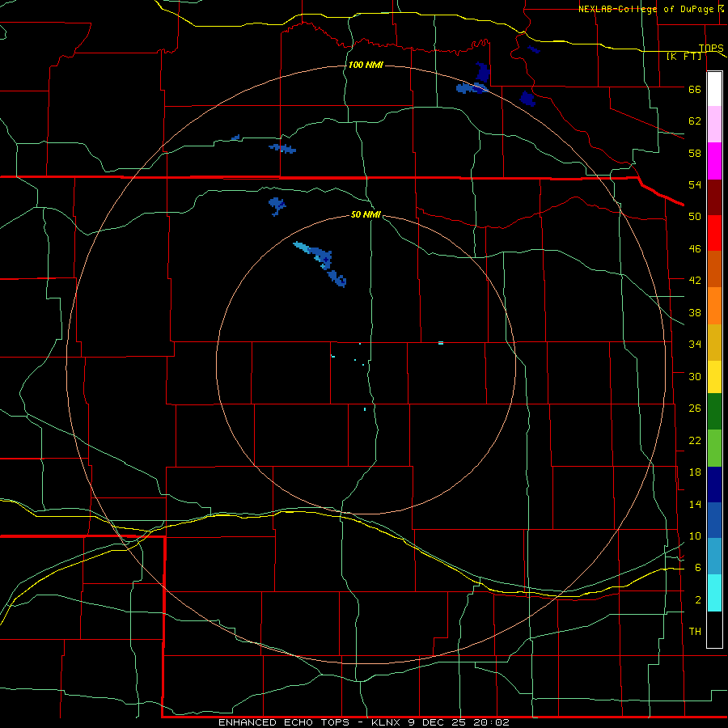Select the medium blue legend swatch

[x=714, y=520]
